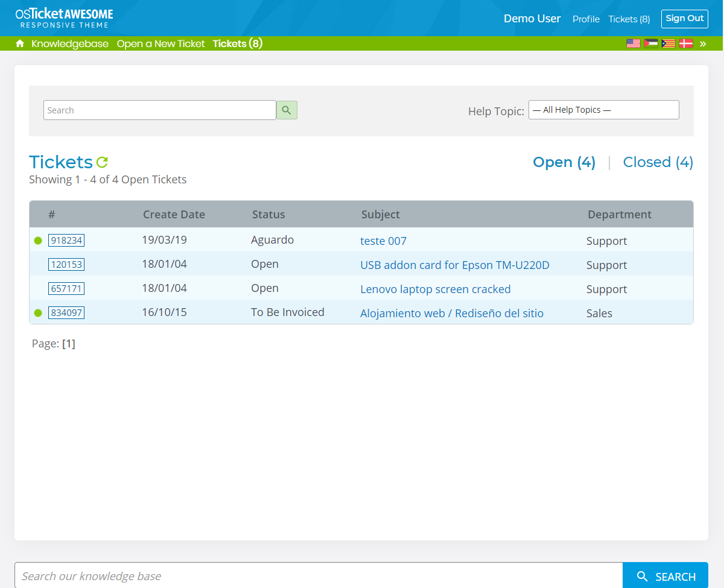
Task: Show the Closed (4) tickets
Action: pos(658,162)
